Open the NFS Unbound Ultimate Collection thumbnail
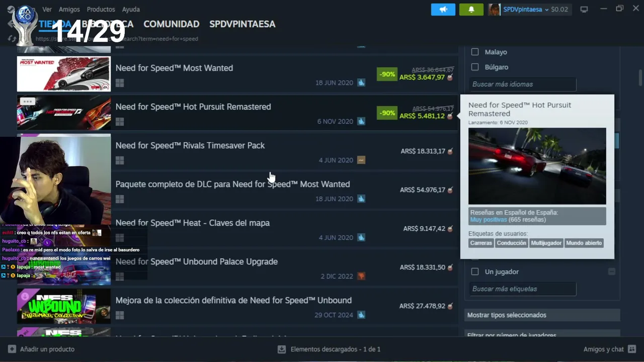 [x=63, y=306]
